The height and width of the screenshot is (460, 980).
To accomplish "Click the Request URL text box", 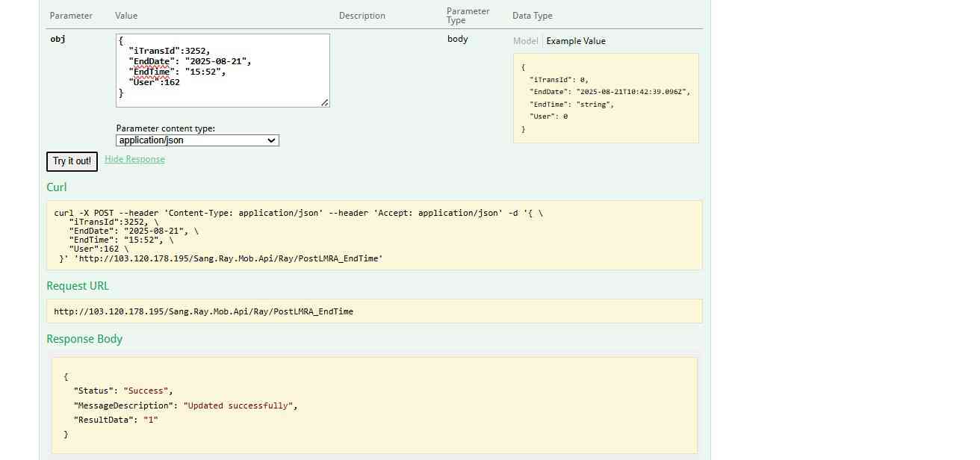I will (373, 311).
